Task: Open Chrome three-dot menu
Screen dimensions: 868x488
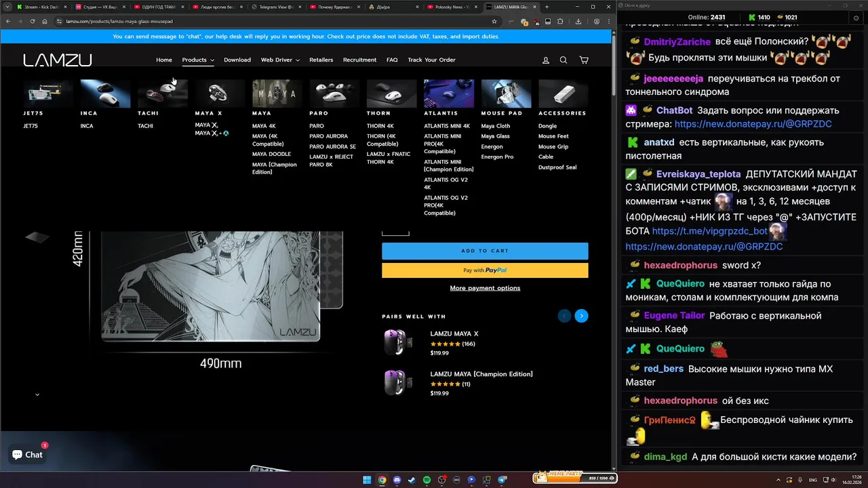Action: pyautogui.click(x=608, y=21)
